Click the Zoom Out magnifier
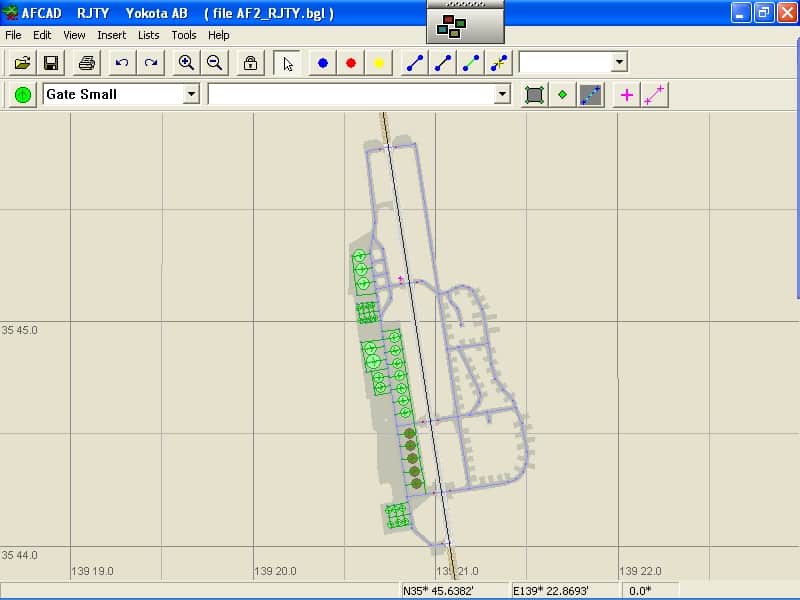Viewport: 800px width, 600px height. coord(214,63)
